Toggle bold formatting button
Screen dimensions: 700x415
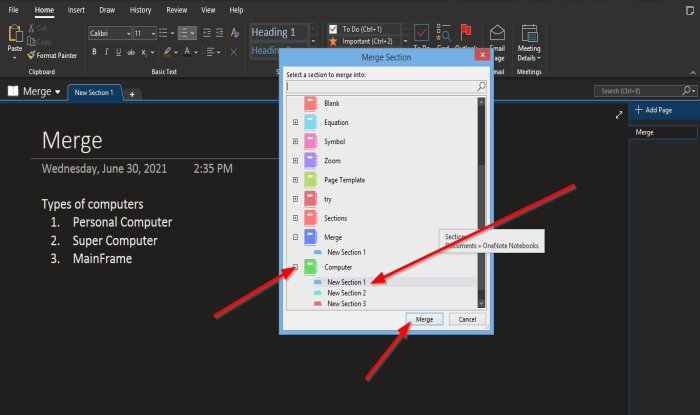(x=94, y=52)
